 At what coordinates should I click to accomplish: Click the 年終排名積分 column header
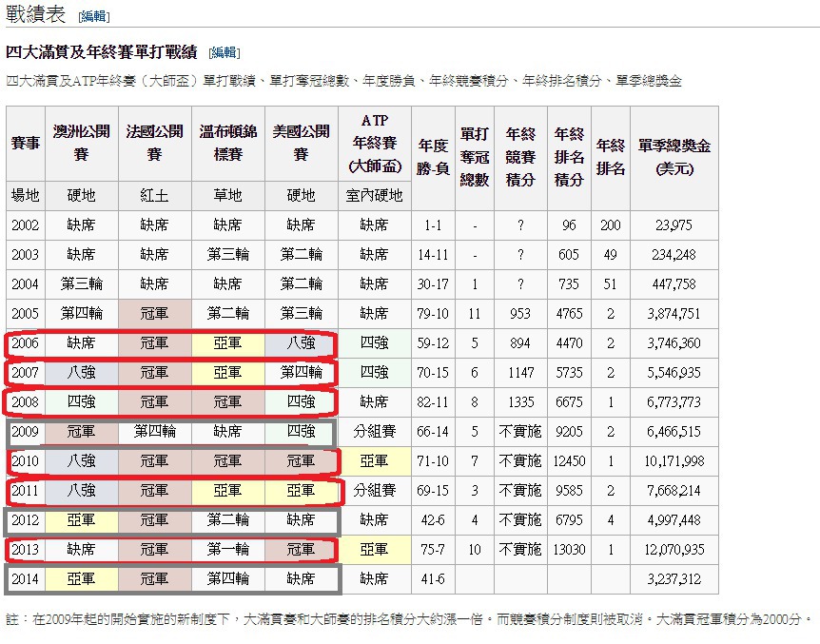click(x=569, y=158)
